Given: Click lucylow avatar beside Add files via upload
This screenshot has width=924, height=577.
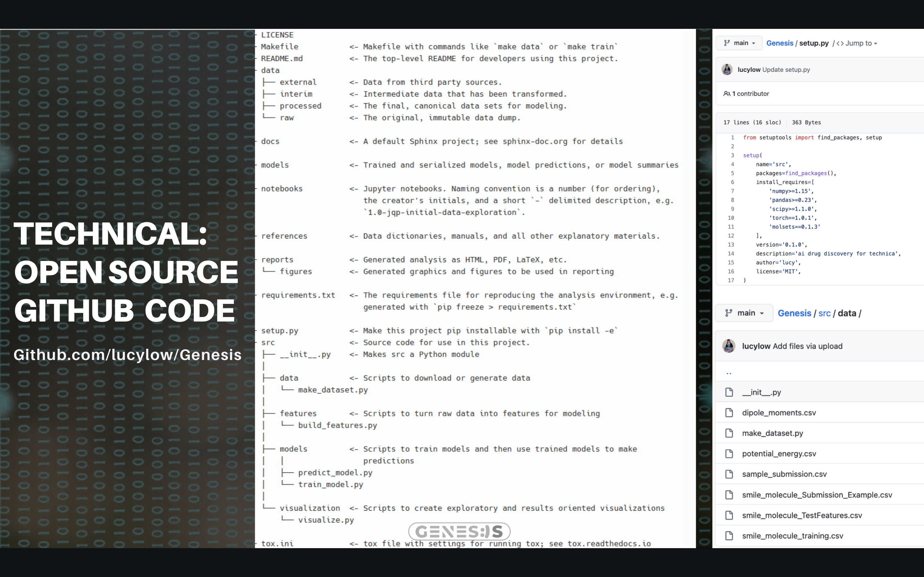Looking at the screenshot, I should coord(729,346).
